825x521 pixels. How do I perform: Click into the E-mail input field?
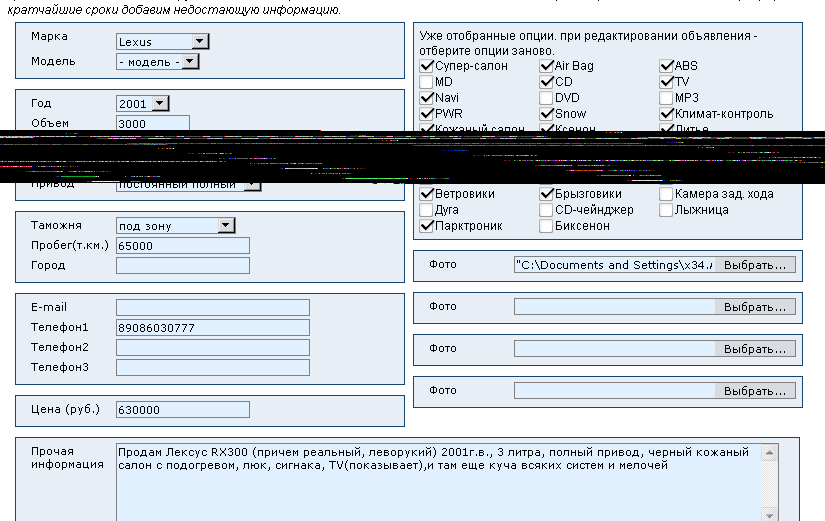pyautogui.click(x=212, y=307)
